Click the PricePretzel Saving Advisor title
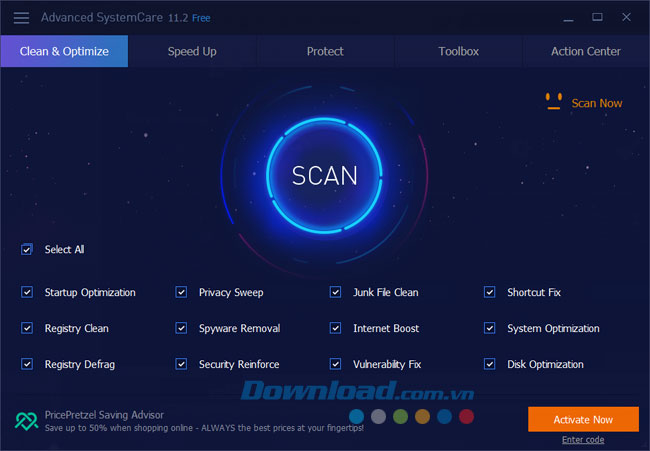This screenshot has width=650, height=451. pyautogui.click(x=104, y=415)
